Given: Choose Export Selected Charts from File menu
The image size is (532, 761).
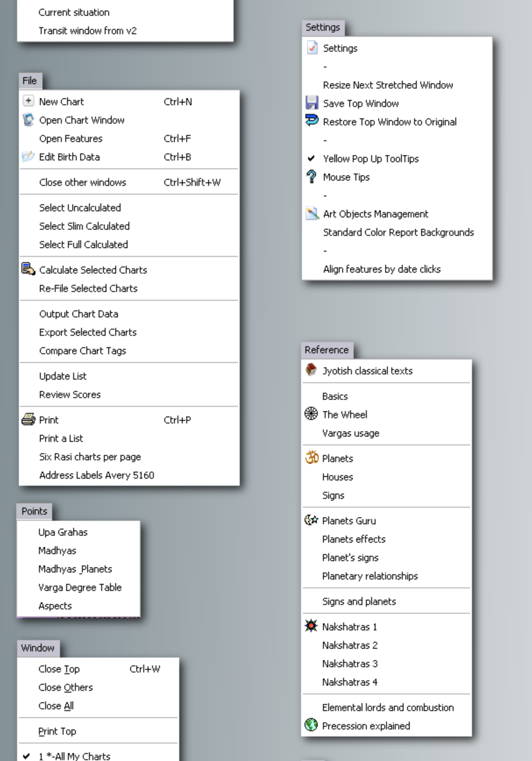Looking at the screenshot, I should [88, 332].
